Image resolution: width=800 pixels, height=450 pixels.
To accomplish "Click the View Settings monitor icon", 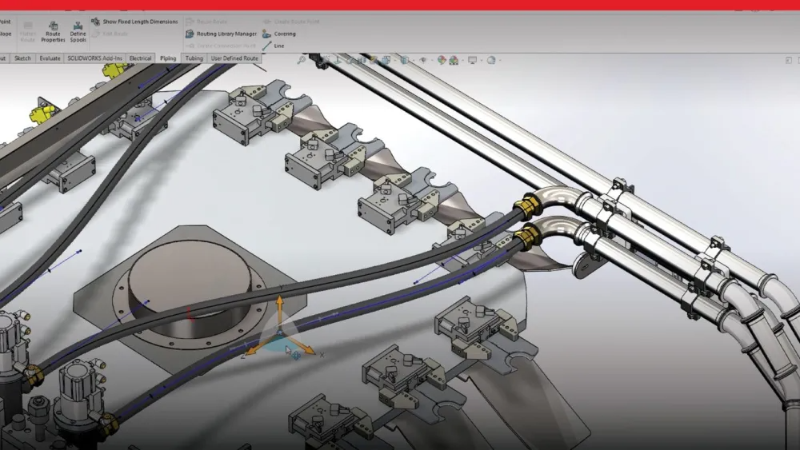I will coord(472,60).
